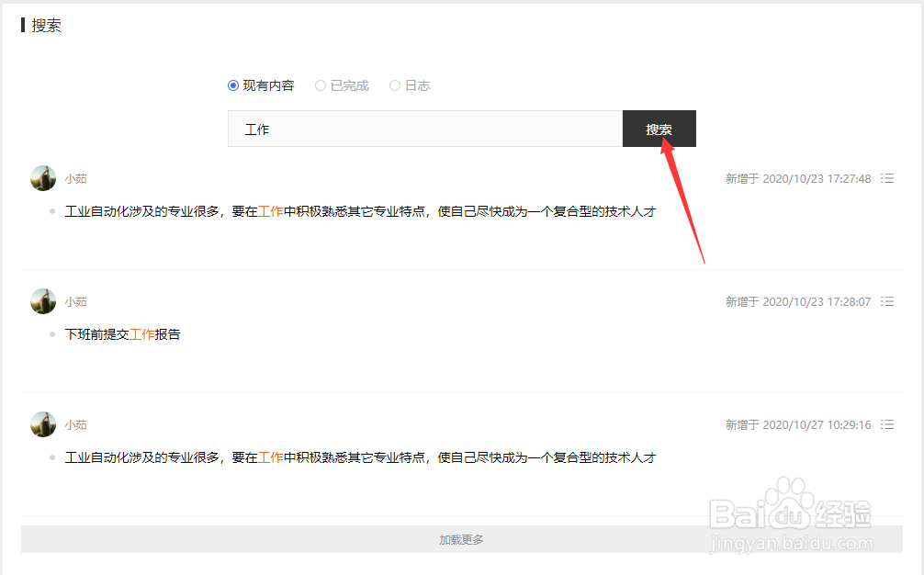Click 小茹's avatar on the first result
This screenshot has width=924, height=575.
(x=43, y=178)
